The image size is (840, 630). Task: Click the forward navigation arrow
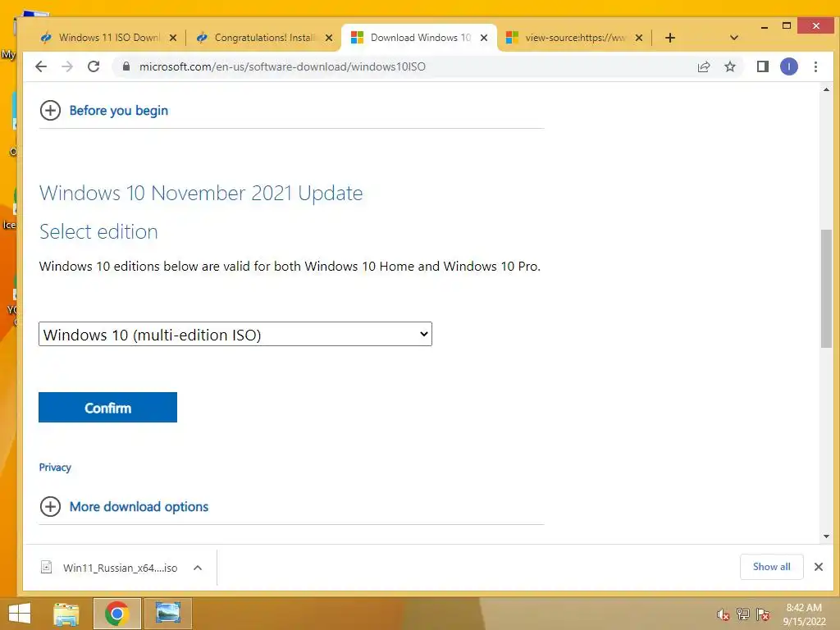67,66
